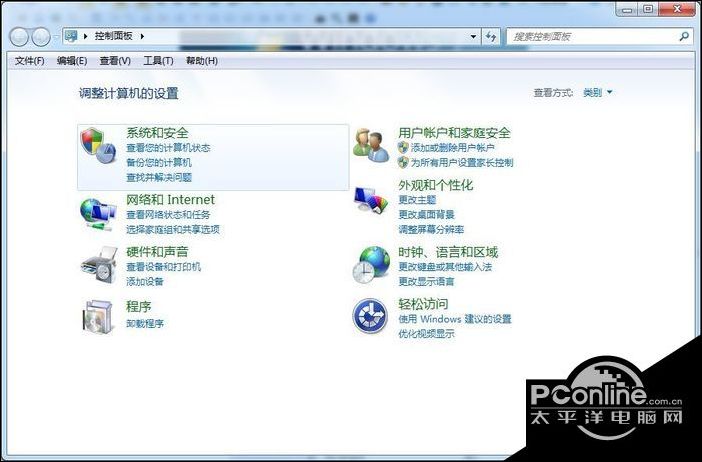Screen dimensions: 702x462
Task: Open the 文件(F) menu
Action: (x=29, y=61)
